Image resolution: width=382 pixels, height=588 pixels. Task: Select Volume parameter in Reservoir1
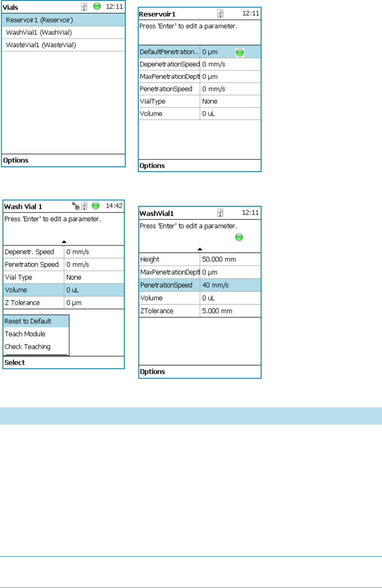pyautogui.click(x=200, y=114)
